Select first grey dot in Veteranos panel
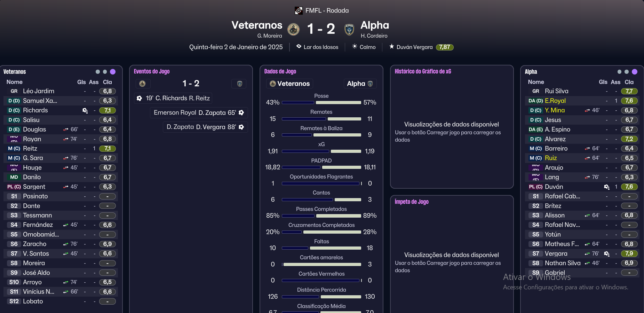Screen dimensions: 644x313 (x=98, y=72)
